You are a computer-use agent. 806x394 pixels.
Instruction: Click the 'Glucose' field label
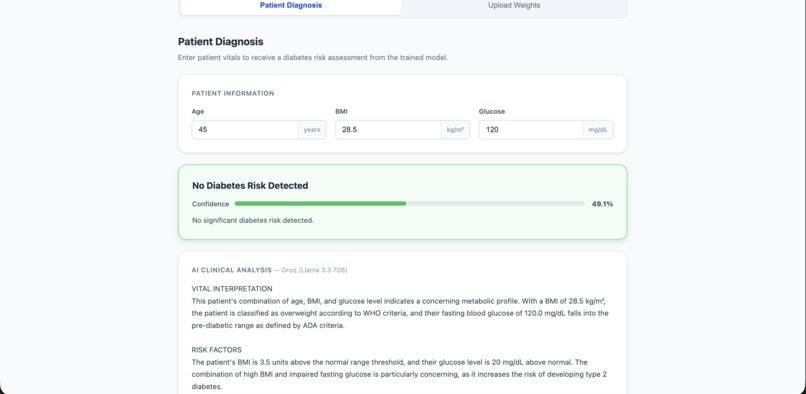[x=492, y=112]
